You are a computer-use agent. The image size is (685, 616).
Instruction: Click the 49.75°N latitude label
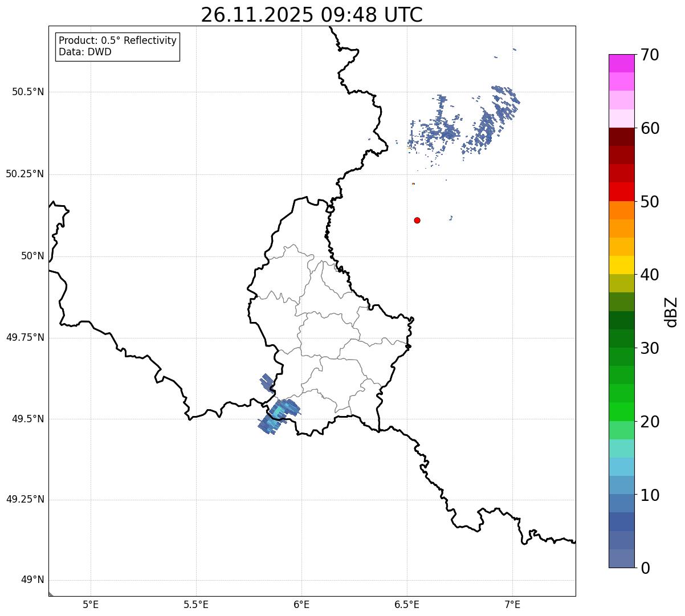pyautogui.click(x=25, y=337)
